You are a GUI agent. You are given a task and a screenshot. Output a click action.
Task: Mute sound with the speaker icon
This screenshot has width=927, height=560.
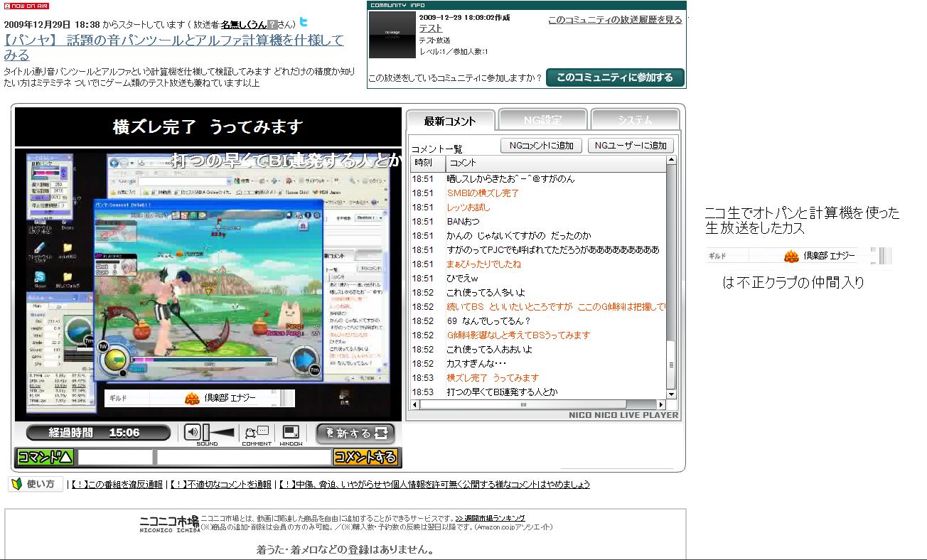point(192,432)
